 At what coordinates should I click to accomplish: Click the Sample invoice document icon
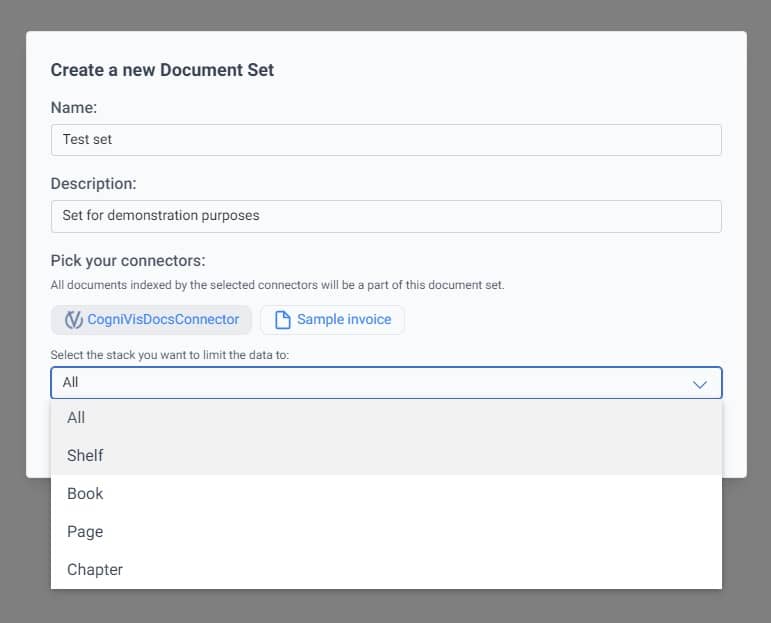[282, 320]
